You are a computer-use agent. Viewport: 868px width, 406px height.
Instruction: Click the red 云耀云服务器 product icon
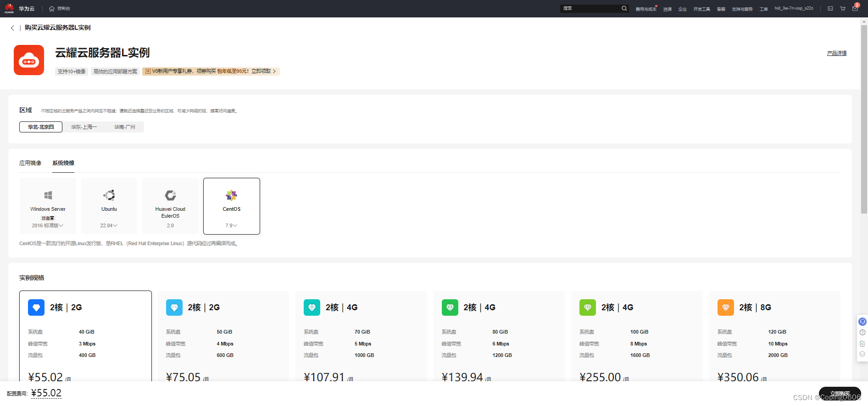pos(29,60)
